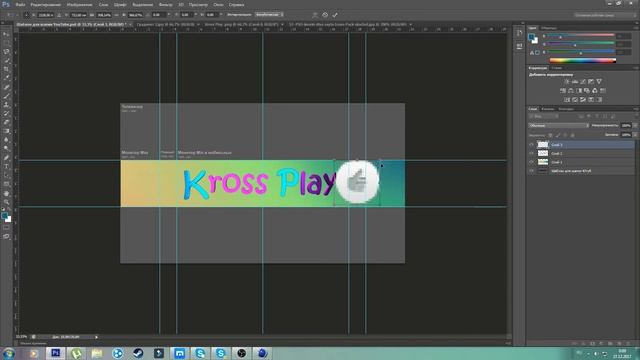Screen dimensions: 640x360
Task: Select the Eyedropper tool
Action: 6,78
